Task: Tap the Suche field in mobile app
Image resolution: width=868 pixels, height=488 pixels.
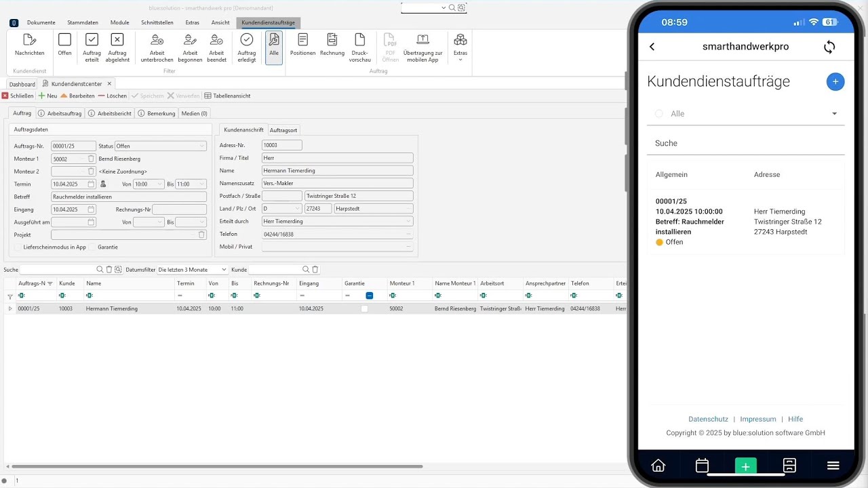Action: (x=746, y=144)
